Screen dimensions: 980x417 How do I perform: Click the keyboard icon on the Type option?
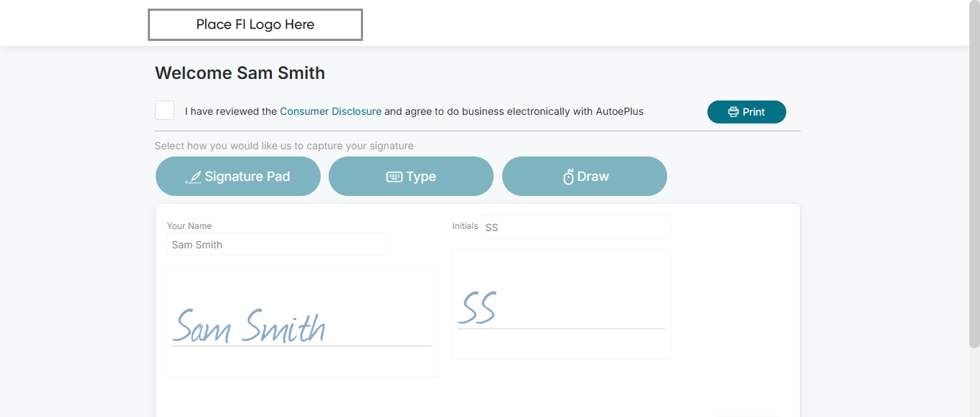394,177
